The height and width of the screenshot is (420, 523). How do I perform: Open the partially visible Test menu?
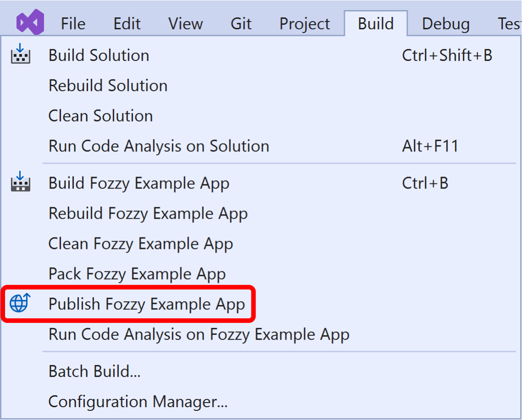click(509, 24)
